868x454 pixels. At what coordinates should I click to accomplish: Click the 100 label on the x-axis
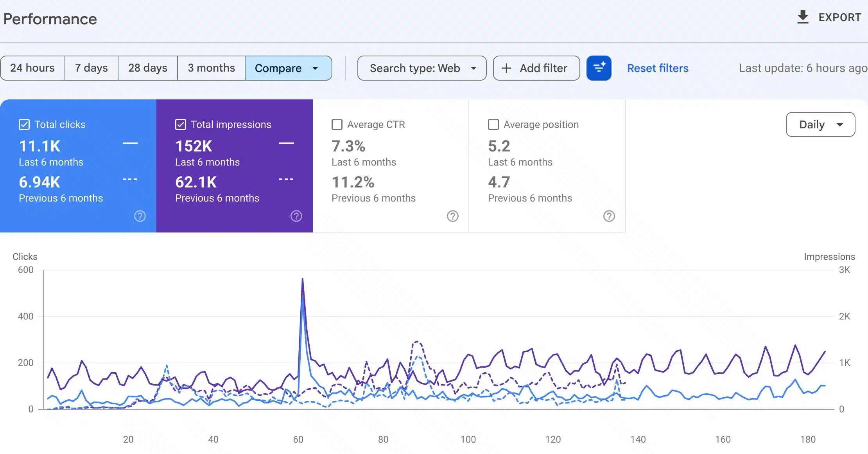tap(468, 440)
